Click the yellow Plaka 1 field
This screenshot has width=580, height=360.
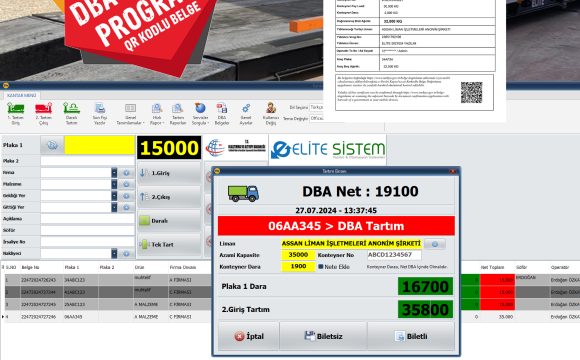coord(100,145)
